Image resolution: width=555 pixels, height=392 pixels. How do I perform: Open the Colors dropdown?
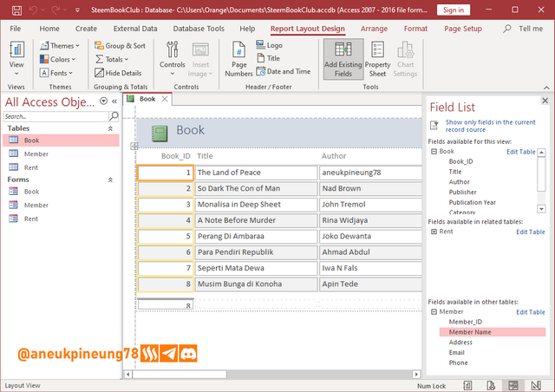(57, 59)
